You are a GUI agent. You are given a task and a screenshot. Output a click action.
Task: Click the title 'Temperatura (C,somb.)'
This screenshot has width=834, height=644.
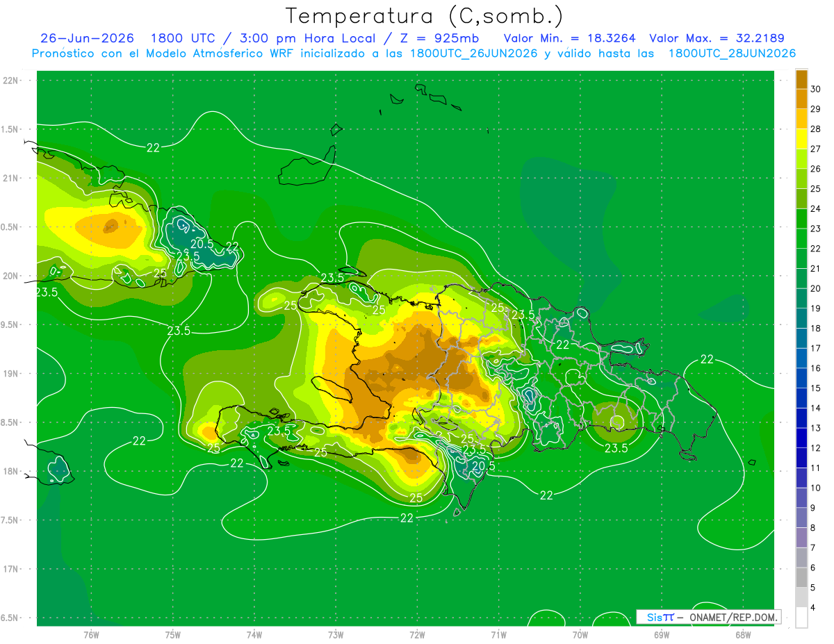[x=425, y=16]
